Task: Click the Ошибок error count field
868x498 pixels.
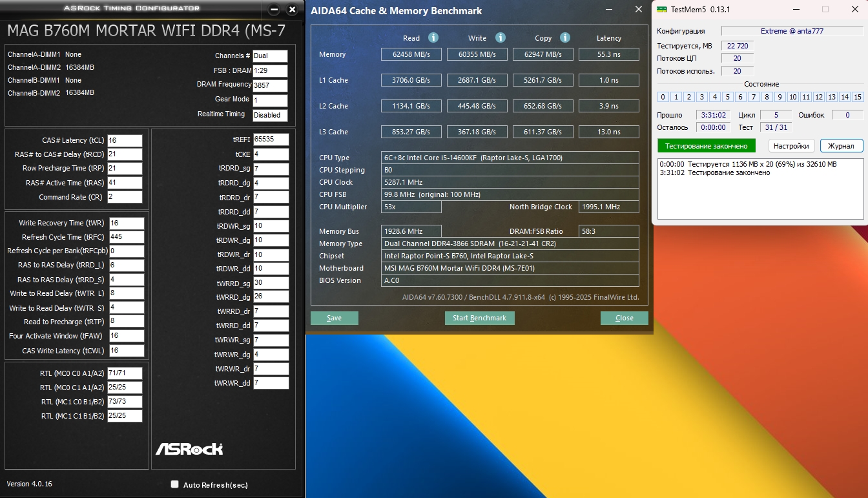Action: coord(847,115)
